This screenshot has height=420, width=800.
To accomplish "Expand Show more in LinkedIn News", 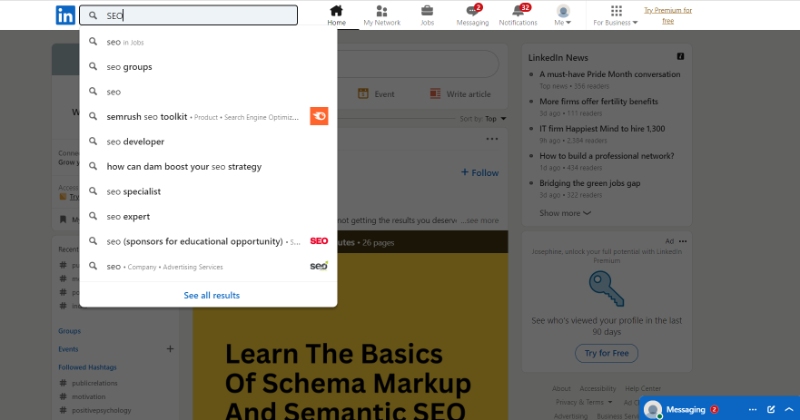I will (x=565, y=213).
